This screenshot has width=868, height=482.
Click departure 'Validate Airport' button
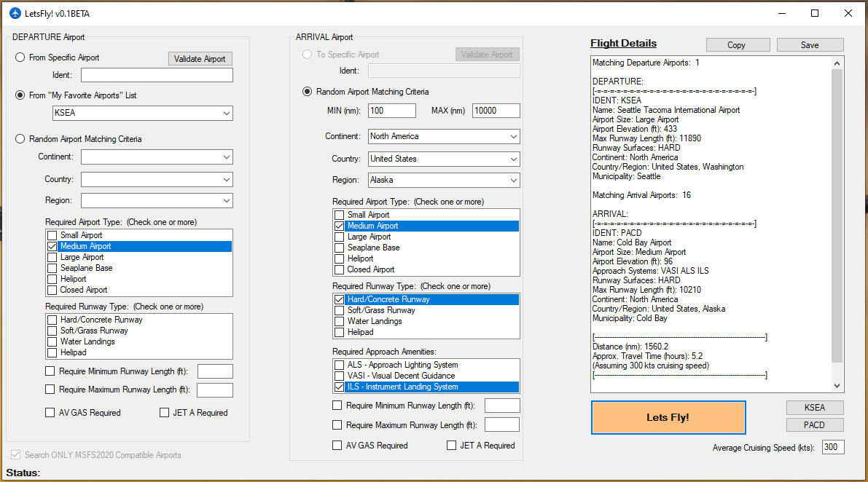[200, 59]
